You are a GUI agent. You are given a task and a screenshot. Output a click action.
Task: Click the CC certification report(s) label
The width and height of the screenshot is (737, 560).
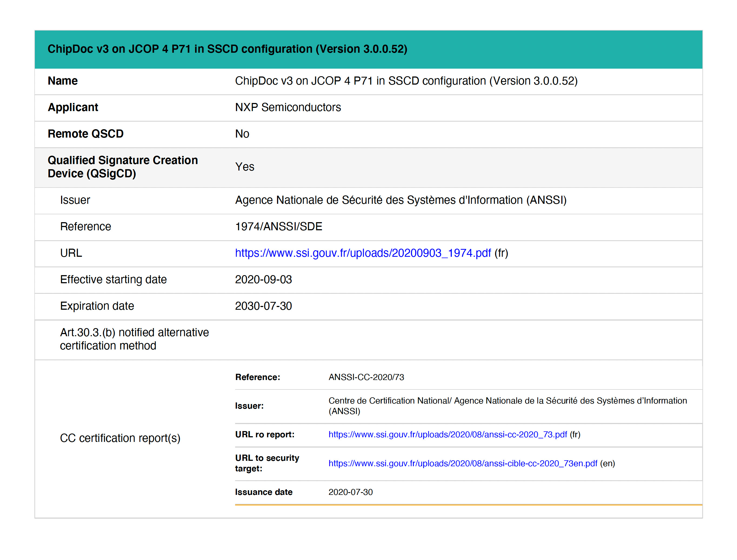pos(120,438)
